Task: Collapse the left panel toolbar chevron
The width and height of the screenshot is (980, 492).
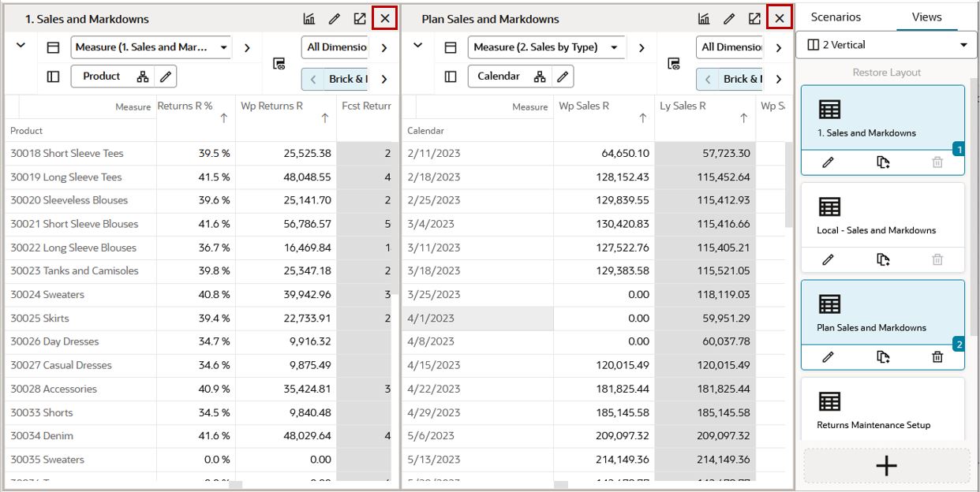Action: pos(21,46)
